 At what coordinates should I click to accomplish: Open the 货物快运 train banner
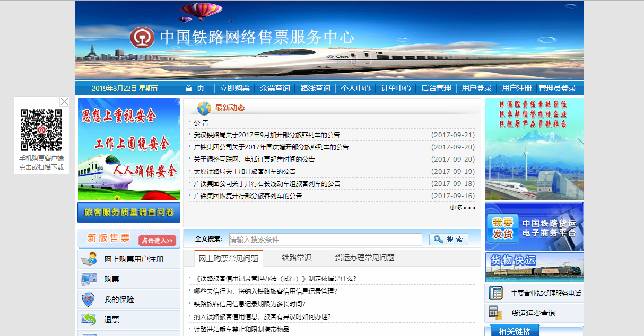tap(534, 268)
